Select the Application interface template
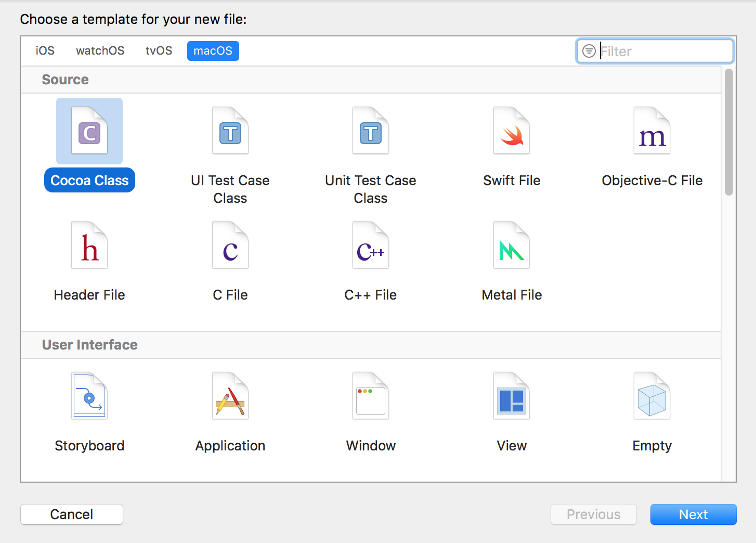The image size is (756, 543). click(x=230, y=396)
